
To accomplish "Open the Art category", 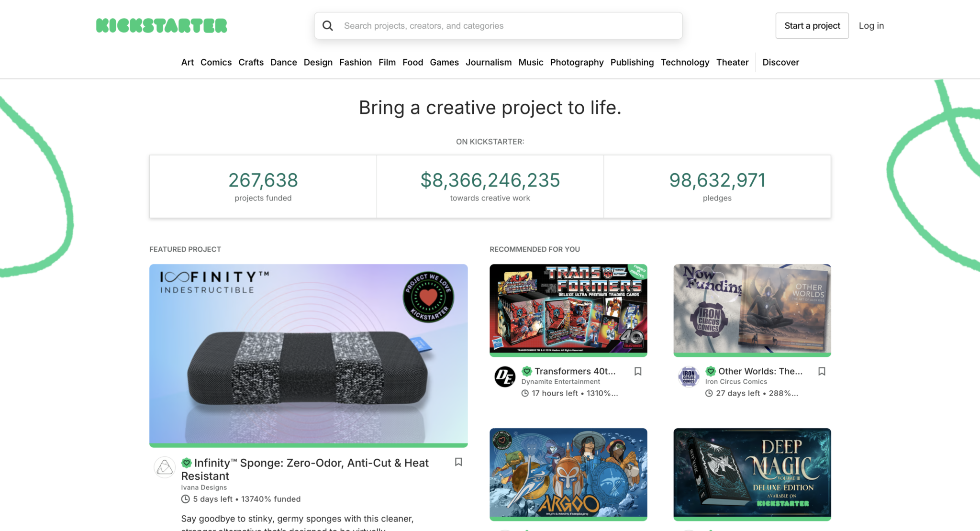I will click(x=187, y=62).
